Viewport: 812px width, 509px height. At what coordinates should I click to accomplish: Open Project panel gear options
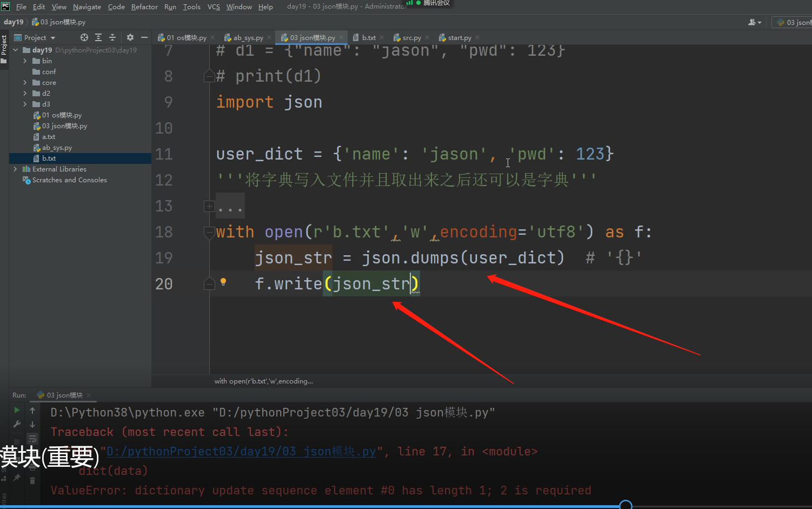[130, 37]
